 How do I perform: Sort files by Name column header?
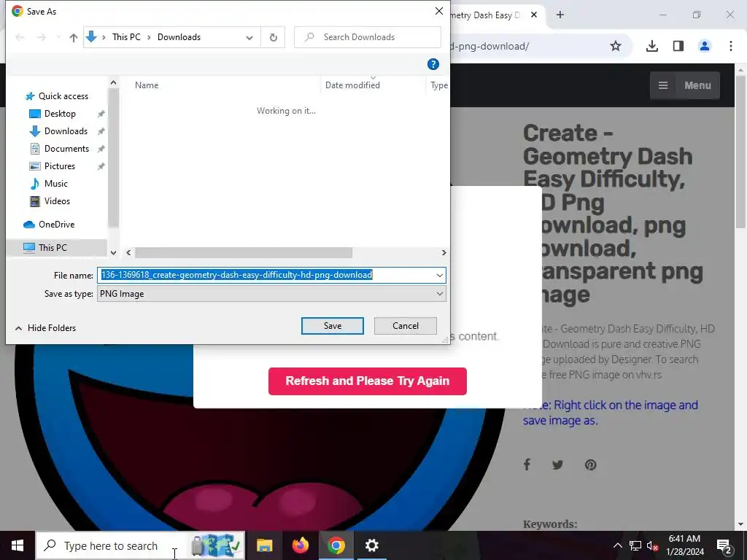click(x=147, y=85)
